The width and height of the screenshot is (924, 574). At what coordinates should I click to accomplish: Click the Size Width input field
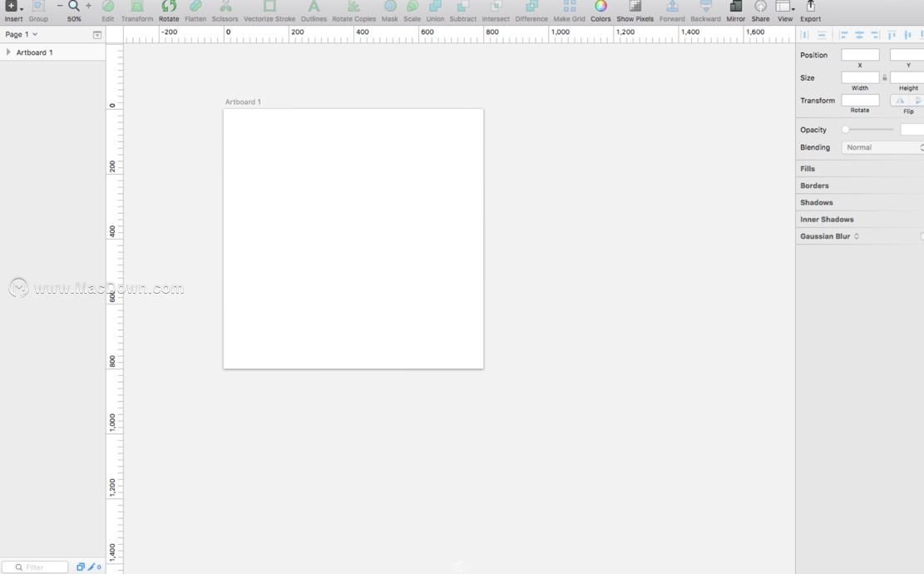860,77
